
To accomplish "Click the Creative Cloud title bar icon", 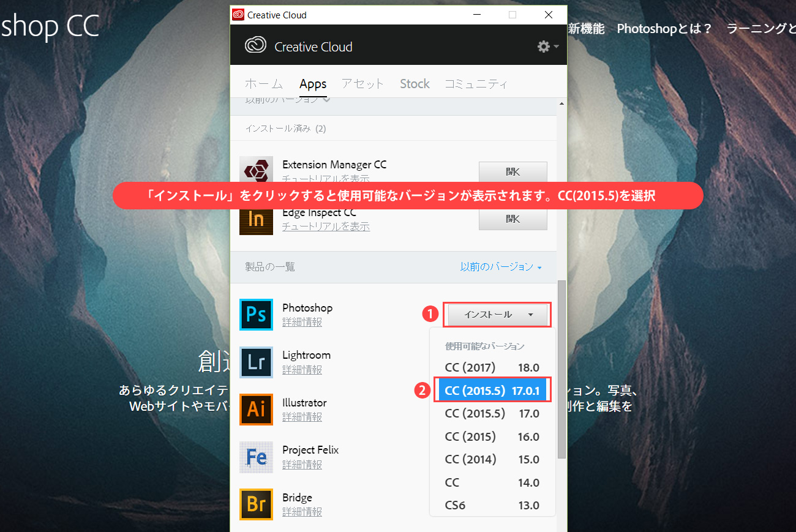I will [238, 15].
